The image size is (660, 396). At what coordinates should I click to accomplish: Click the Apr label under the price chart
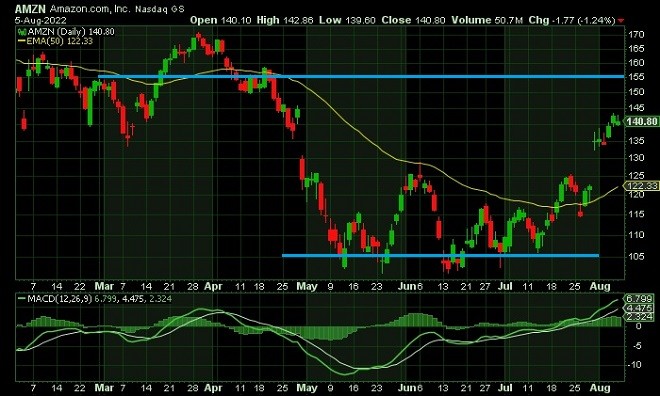213,286
